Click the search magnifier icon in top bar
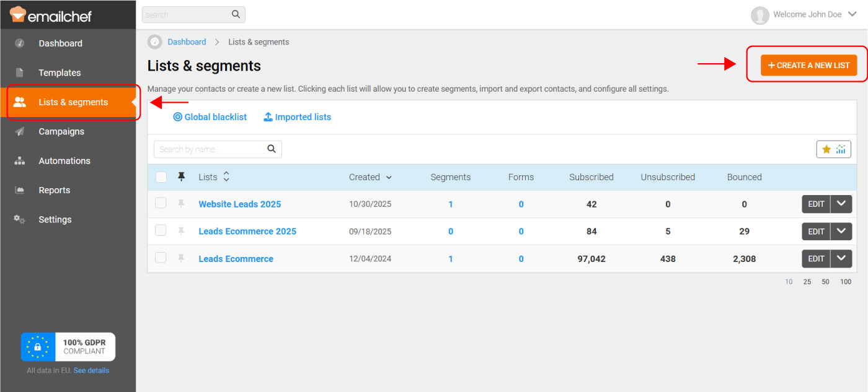The width and height of the screenshot is (868, 392). pos(236,14)
